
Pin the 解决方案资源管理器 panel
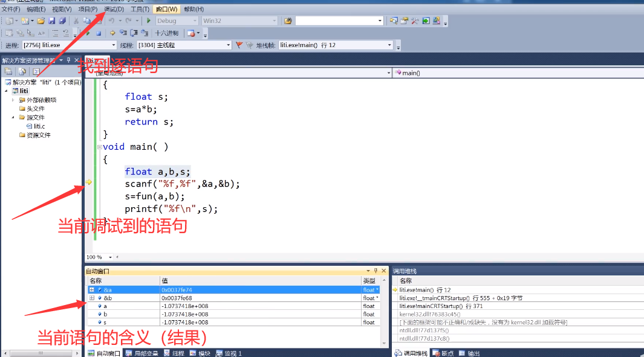[x=68, y=60]
